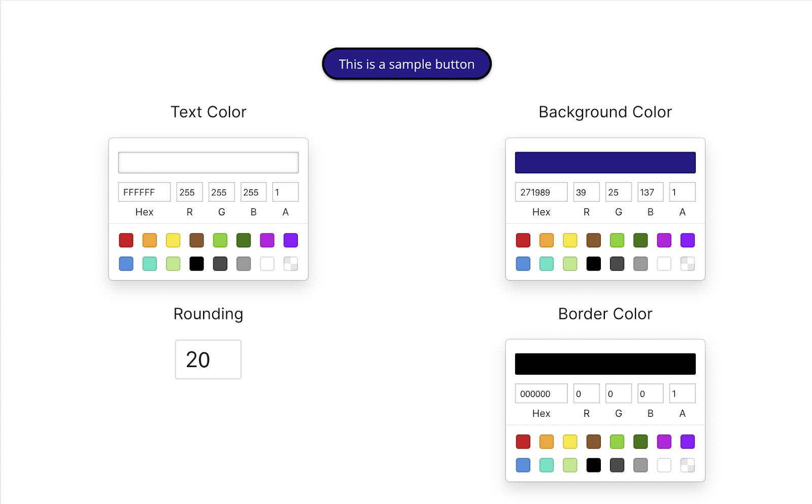This screenshot has width=812, height=504.
Task: Pick blue swatch in Background Color picker
Action: (x=523, y=264)
